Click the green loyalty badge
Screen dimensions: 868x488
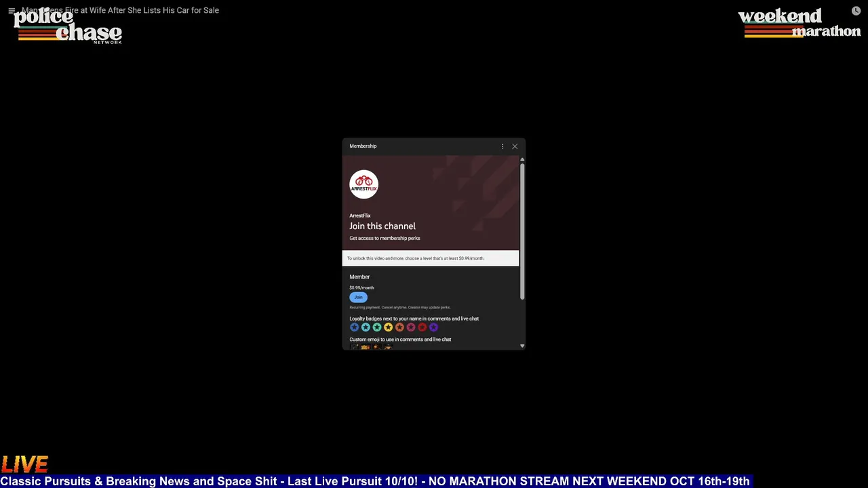[377, 327]
